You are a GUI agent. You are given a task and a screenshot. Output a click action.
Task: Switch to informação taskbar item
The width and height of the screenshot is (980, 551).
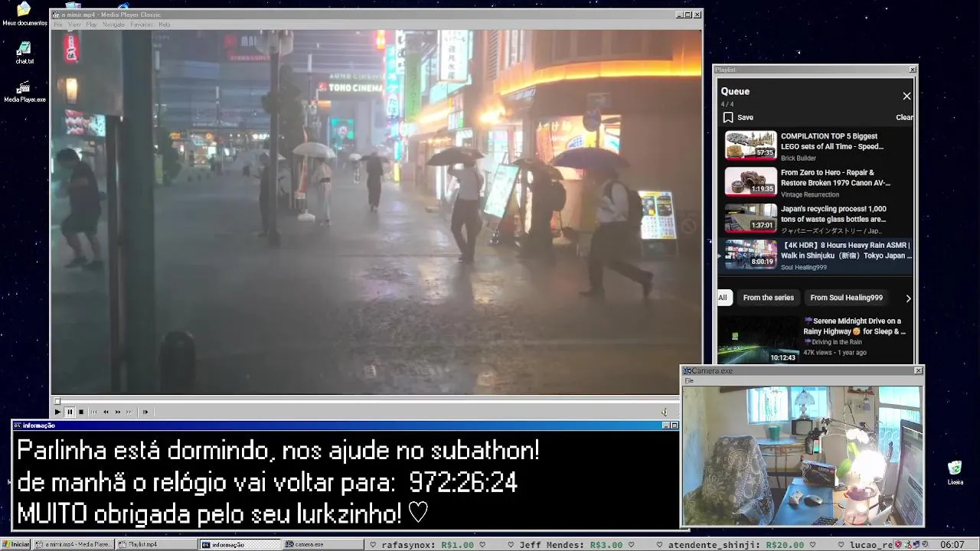[240, 544]
